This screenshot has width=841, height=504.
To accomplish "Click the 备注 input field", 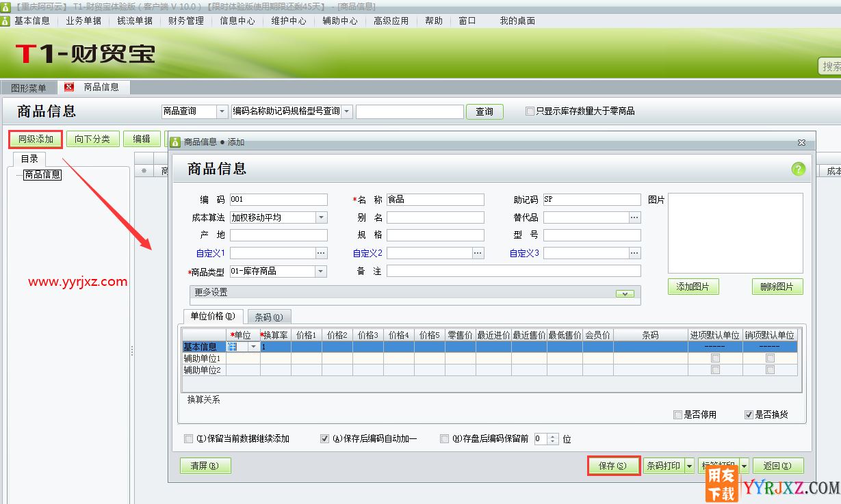I will (x=514, y=271).
